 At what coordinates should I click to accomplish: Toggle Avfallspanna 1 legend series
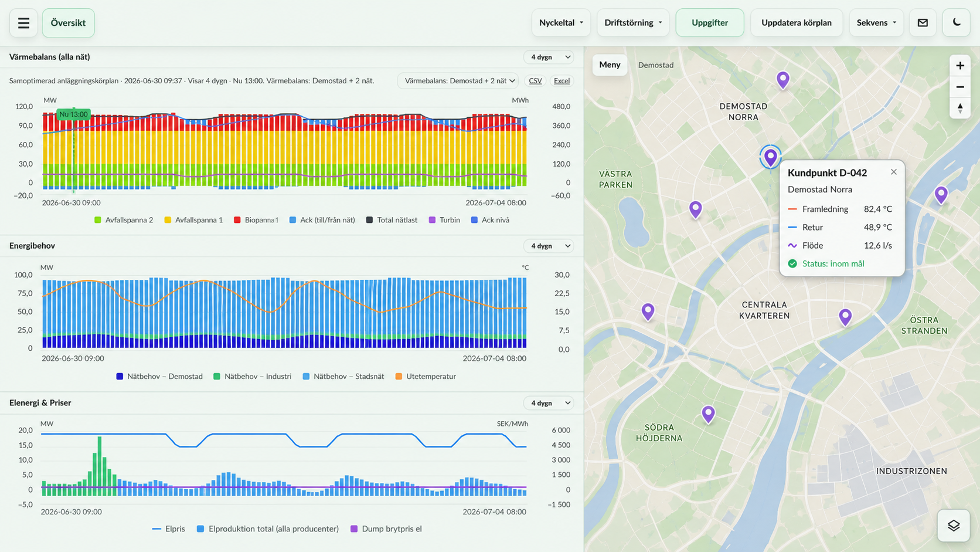(x=193, y=220)
